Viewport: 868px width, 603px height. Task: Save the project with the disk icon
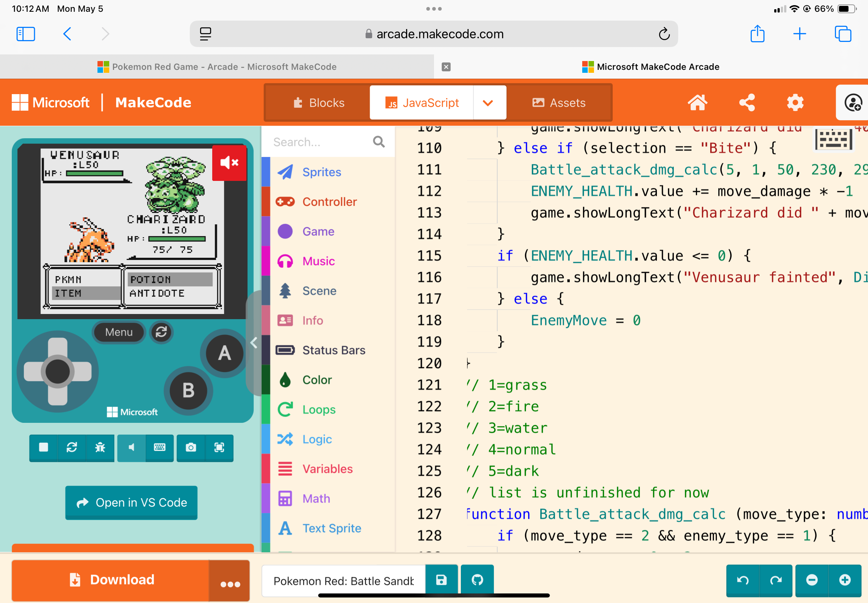[x=441, y=580]
